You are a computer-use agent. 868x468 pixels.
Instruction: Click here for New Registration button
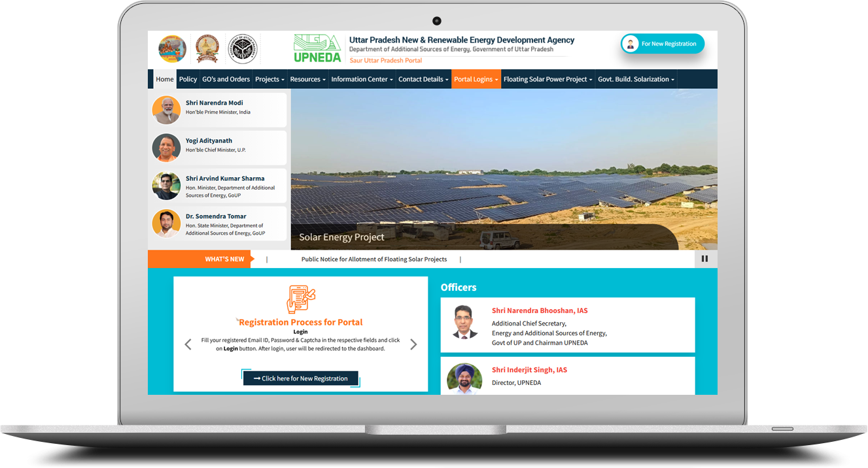click(x=301, y=378)
